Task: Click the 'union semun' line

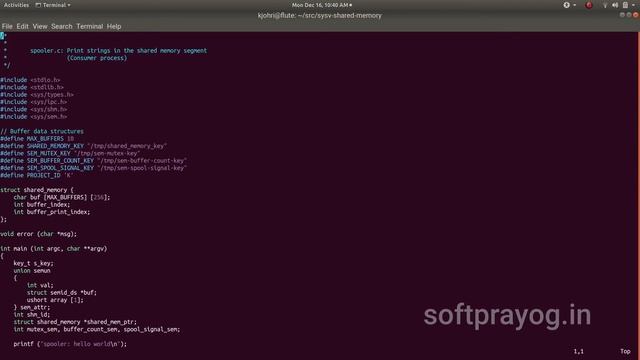Action: click(32, 271)
